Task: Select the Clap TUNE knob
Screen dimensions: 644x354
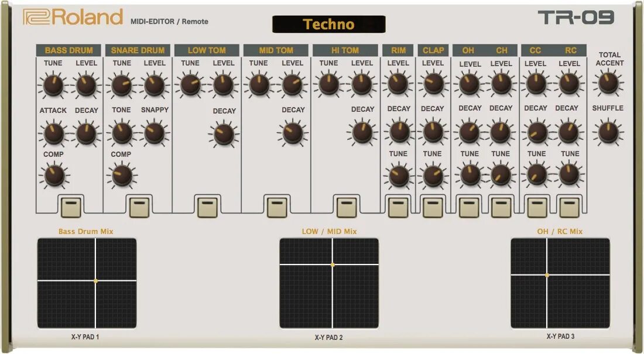Action: (x=433, y=174)
